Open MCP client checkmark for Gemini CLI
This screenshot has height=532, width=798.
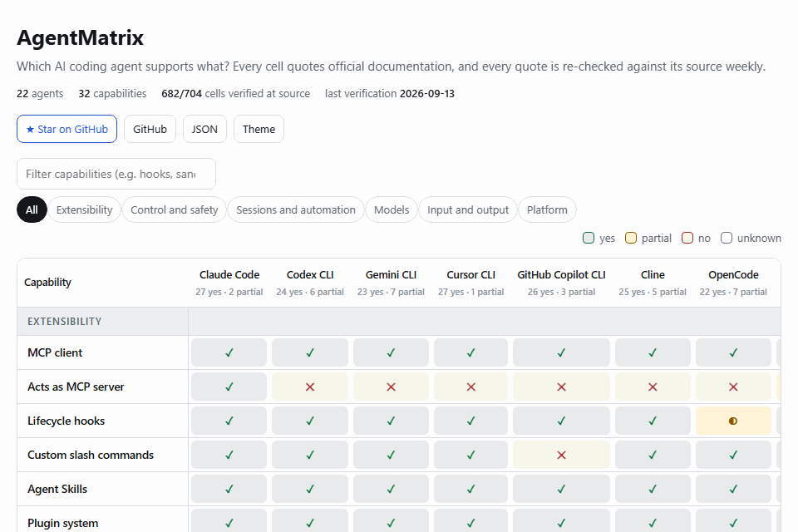pos(391,352)
